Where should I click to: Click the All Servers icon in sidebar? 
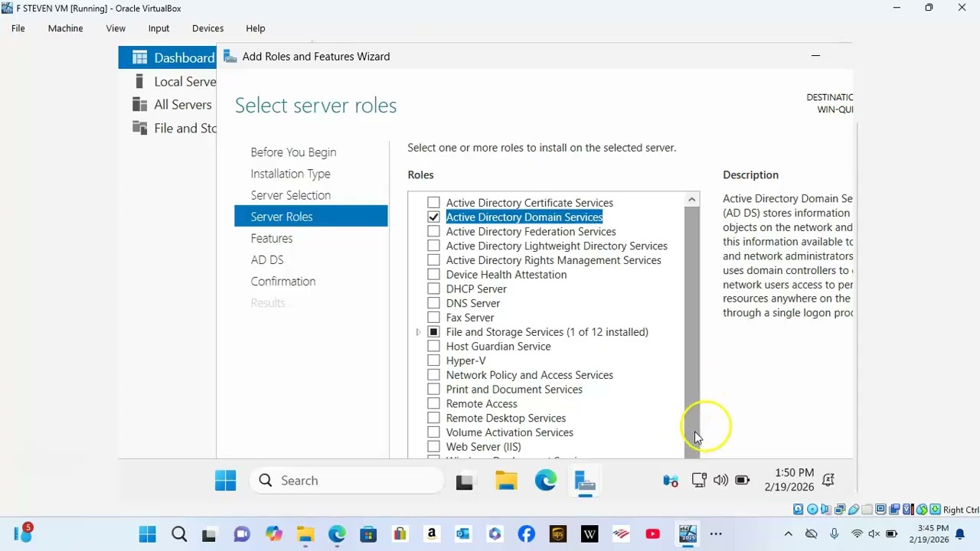[139, 104]
